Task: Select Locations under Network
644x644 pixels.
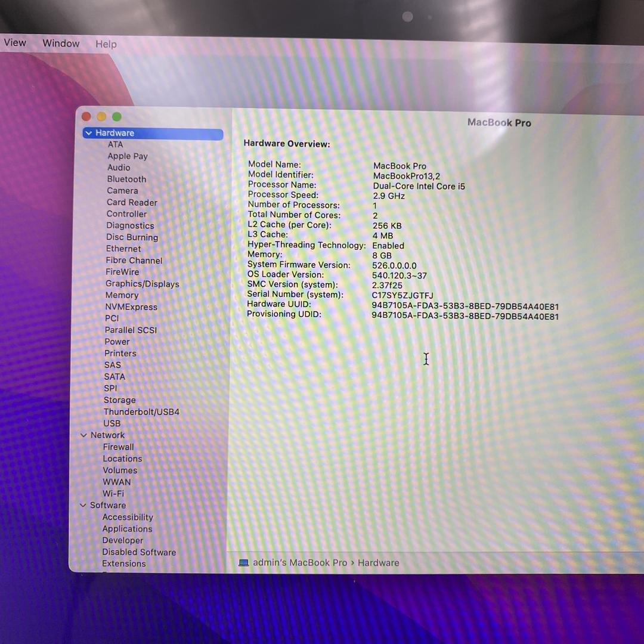Action: 122,459
